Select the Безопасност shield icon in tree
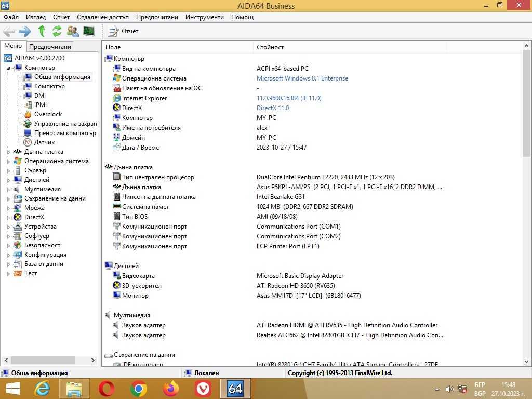This screenshot has height=399, width=532. coord(18,245)
